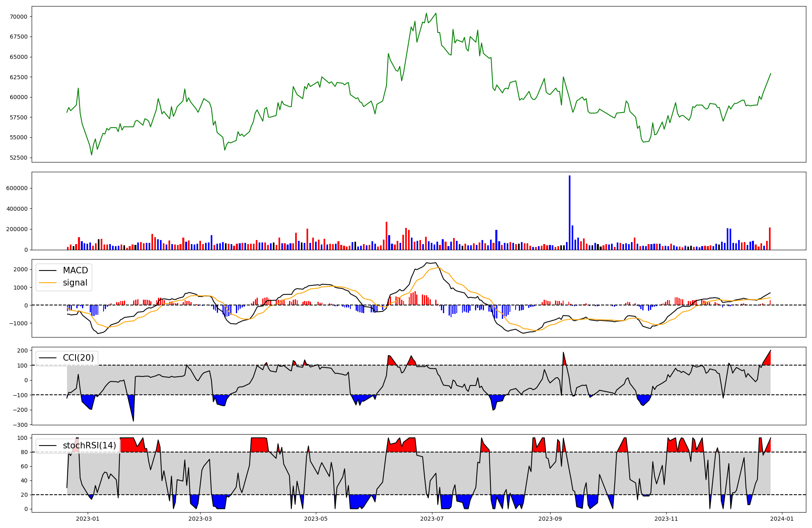Select the 2023-11 date axis label

(x=666, y=519)
